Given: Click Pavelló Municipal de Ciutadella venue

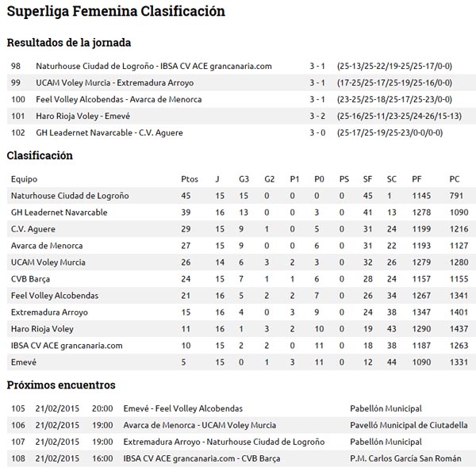Looking at the screenshot, I should coord(409,425).
